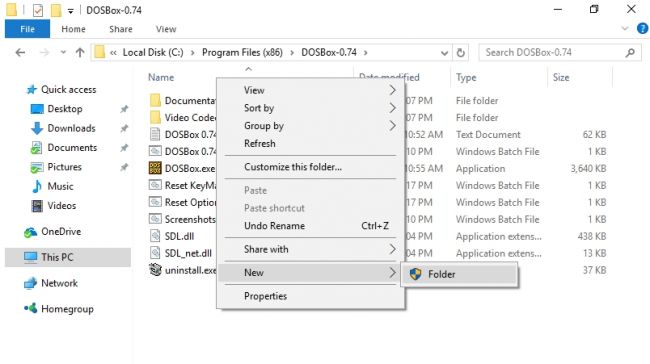This screenshot has width=650, height=364.
Task: Select This PC in navigation pane
Action: tap(68, 257)
